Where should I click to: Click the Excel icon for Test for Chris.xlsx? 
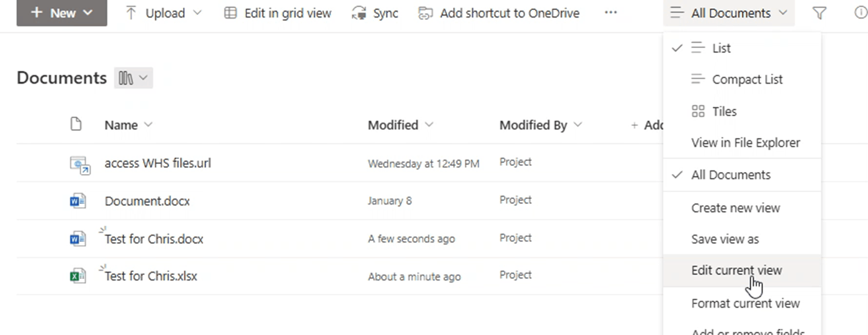coord(77,276)
